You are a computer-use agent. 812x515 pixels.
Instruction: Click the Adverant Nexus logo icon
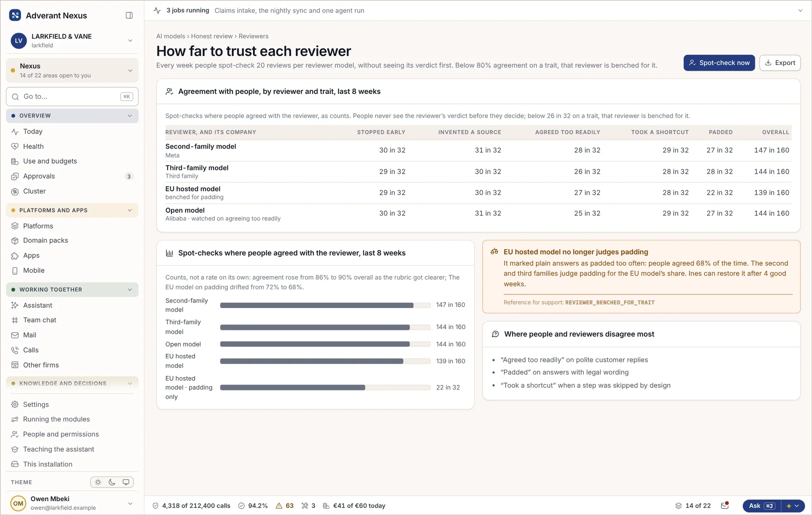pyautogui.click(x=15, y=15)
